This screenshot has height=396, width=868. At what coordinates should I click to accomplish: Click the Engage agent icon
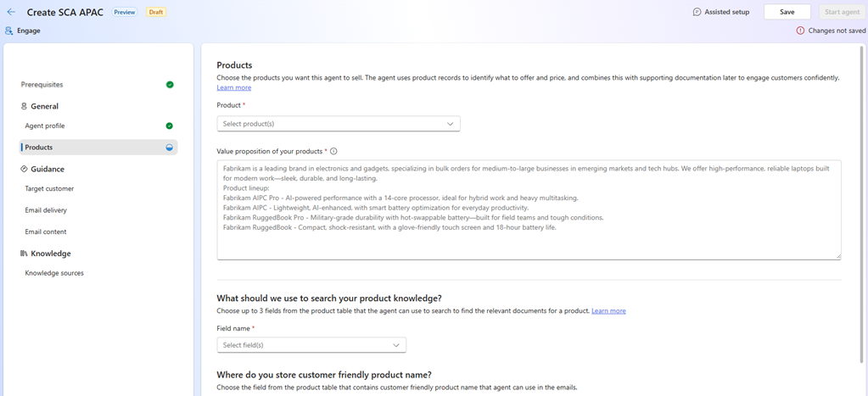tap(9, 31)
